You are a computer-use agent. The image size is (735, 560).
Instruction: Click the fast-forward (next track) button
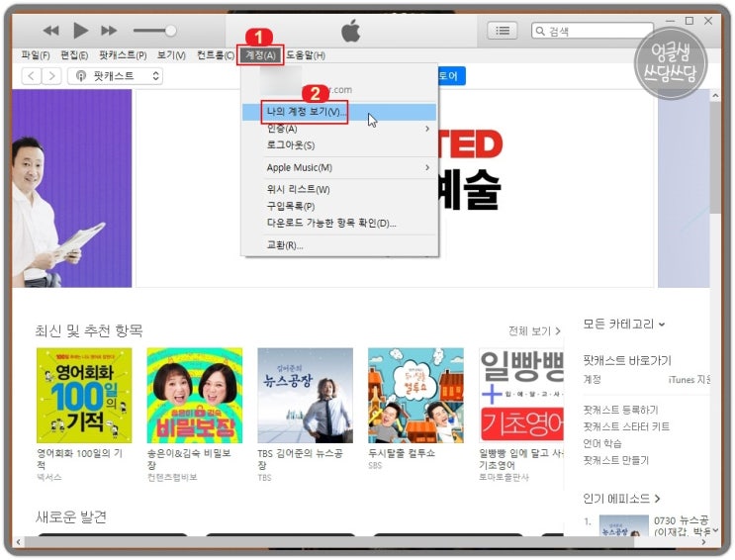(x=109, y=31)
